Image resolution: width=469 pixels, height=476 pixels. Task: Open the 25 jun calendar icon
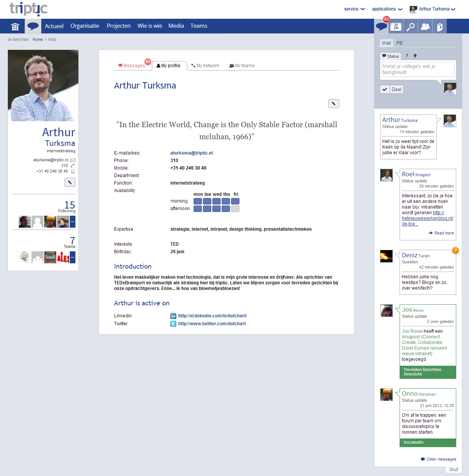tap(395, 26)
